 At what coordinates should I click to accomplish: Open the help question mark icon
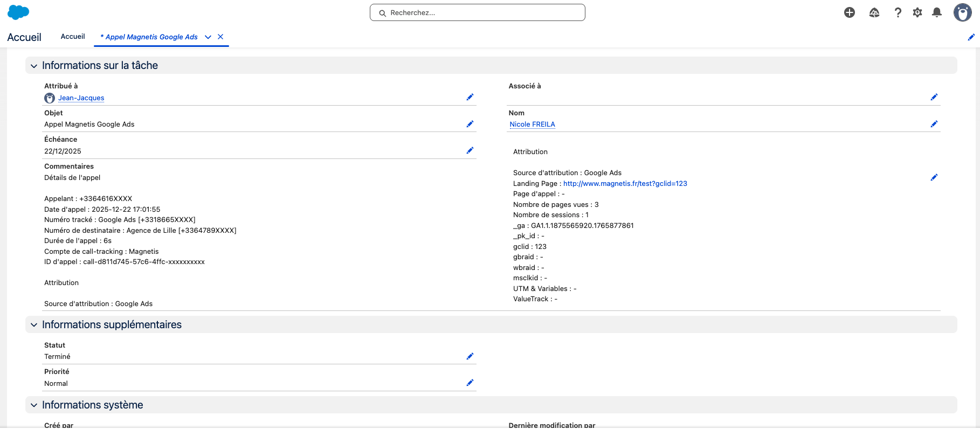pos(898,12)
